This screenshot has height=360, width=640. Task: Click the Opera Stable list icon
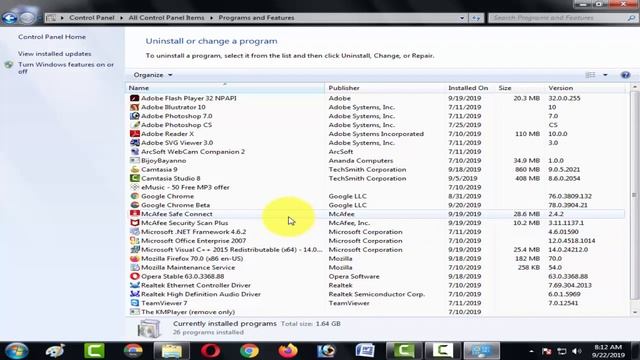coord(134,276)
